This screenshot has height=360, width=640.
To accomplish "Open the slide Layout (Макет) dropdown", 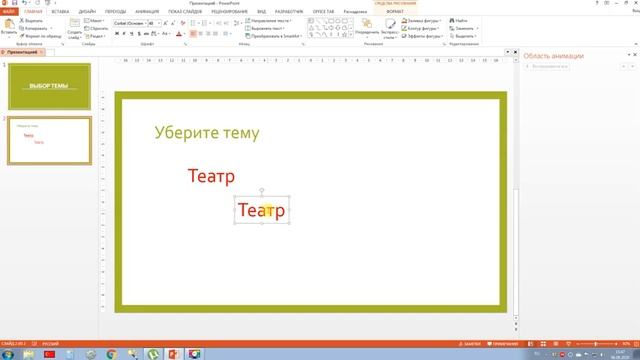I will tap(94, 20).
